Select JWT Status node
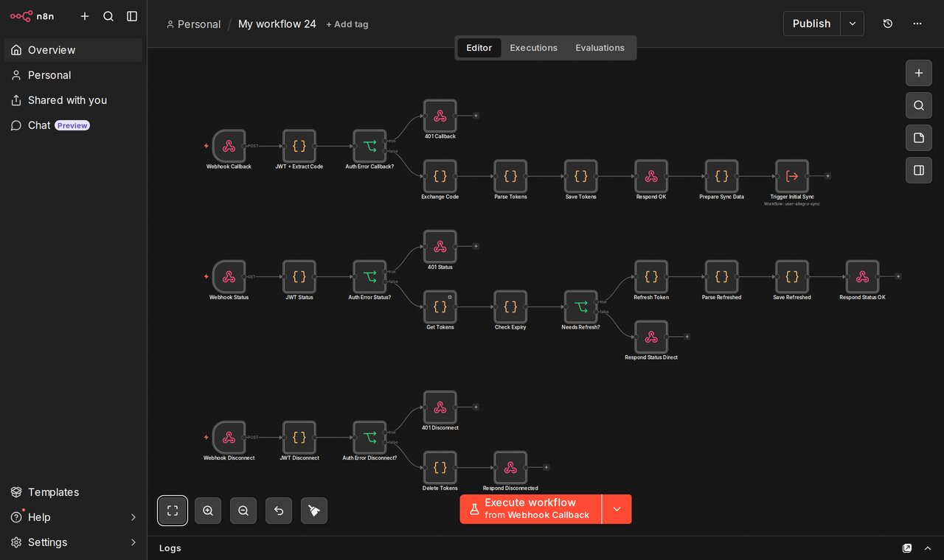This screenshot has width=944, height=560. coord(299,276)
